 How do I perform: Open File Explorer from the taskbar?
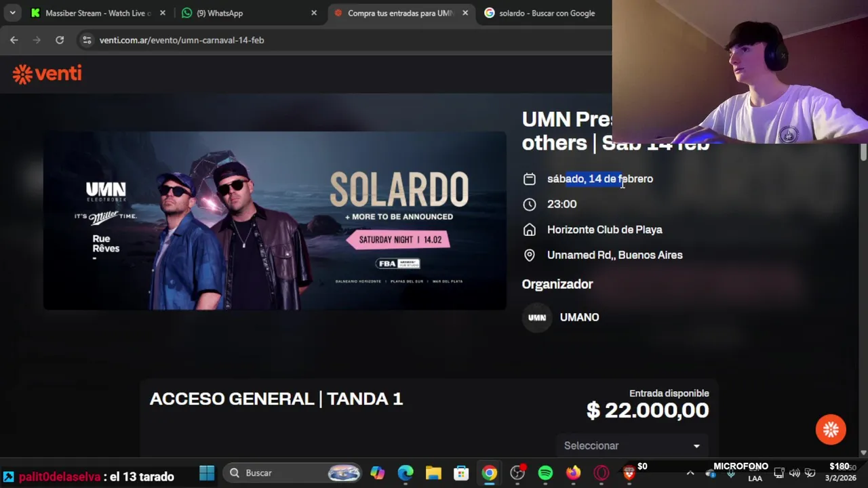click(x=433, y=473)
